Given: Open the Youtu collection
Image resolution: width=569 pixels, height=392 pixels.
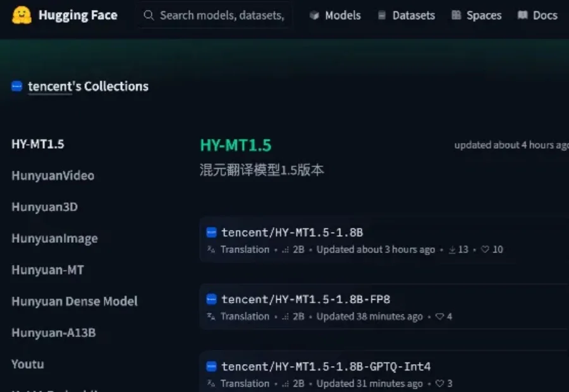Looking at the screenshot, I should pos(27,364).
